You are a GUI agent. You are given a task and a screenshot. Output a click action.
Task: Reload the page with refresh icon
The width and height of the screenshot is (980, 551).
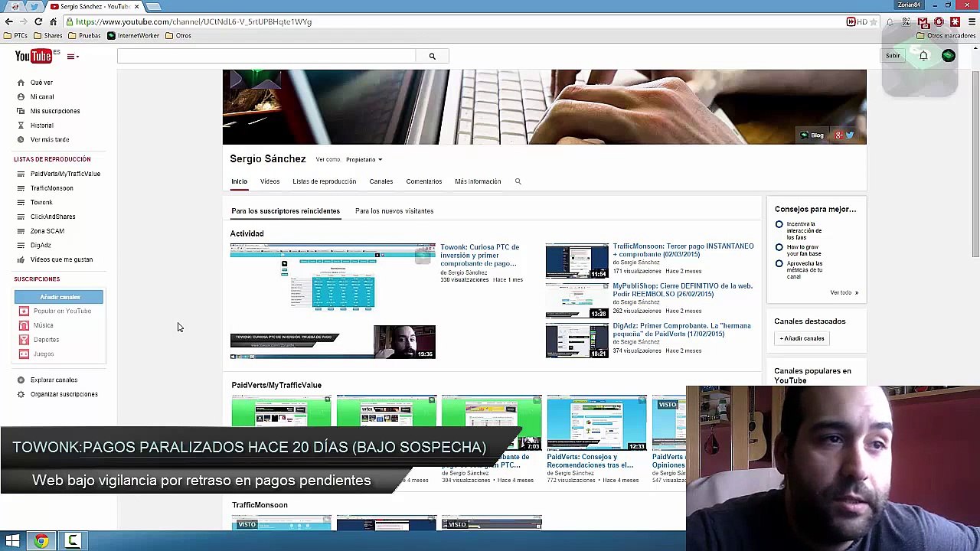click(x=38, y=21)
